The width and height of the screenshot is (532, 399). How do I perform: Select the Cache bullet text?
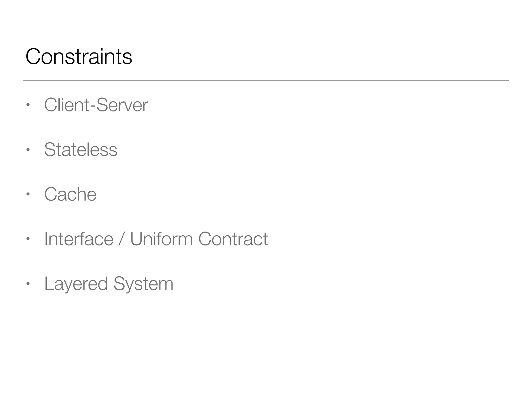point(70,194)
